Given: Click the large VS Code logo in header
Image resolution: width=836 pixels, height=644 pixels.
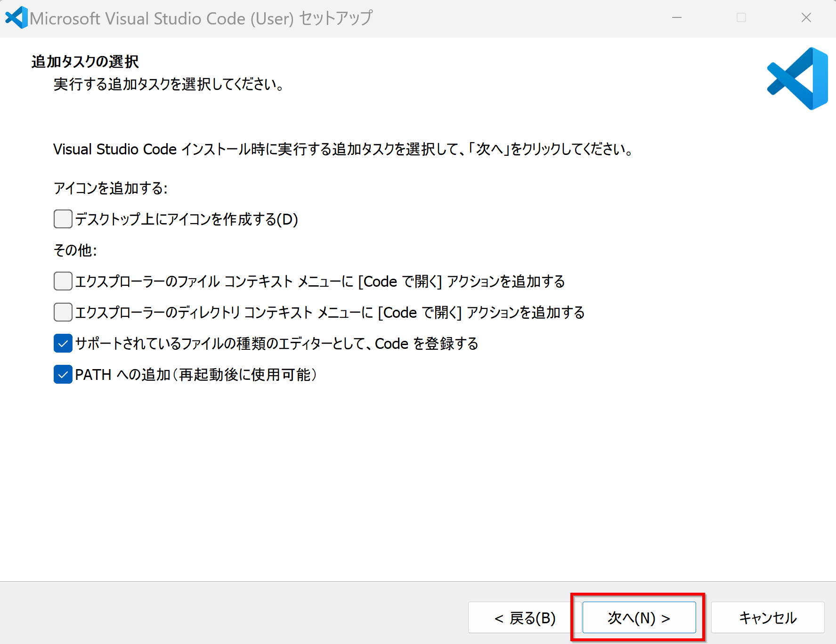Looking at the screenshot, I should point(797,79).
